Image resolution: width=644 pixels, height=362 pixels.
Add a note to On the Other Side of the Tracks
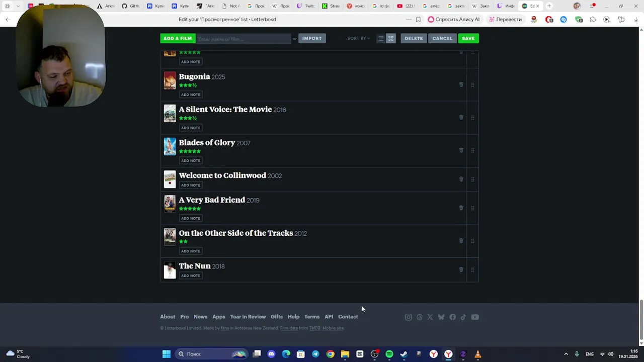191,251
